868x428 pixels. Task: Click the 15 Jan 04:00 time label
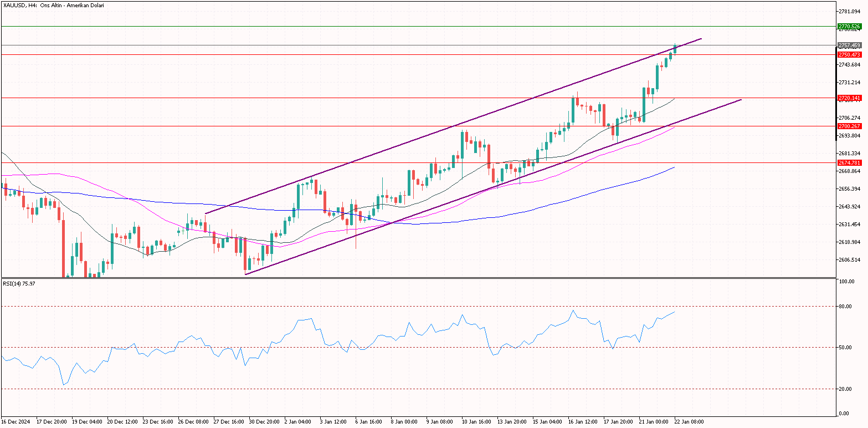548,421
